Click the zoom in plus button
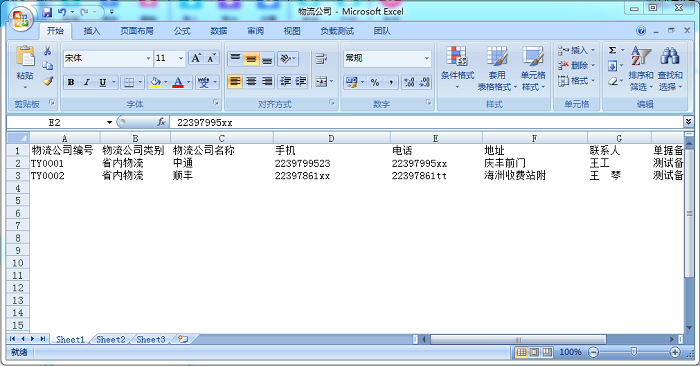The image size is (700, 366). click(x=675, y=352)
